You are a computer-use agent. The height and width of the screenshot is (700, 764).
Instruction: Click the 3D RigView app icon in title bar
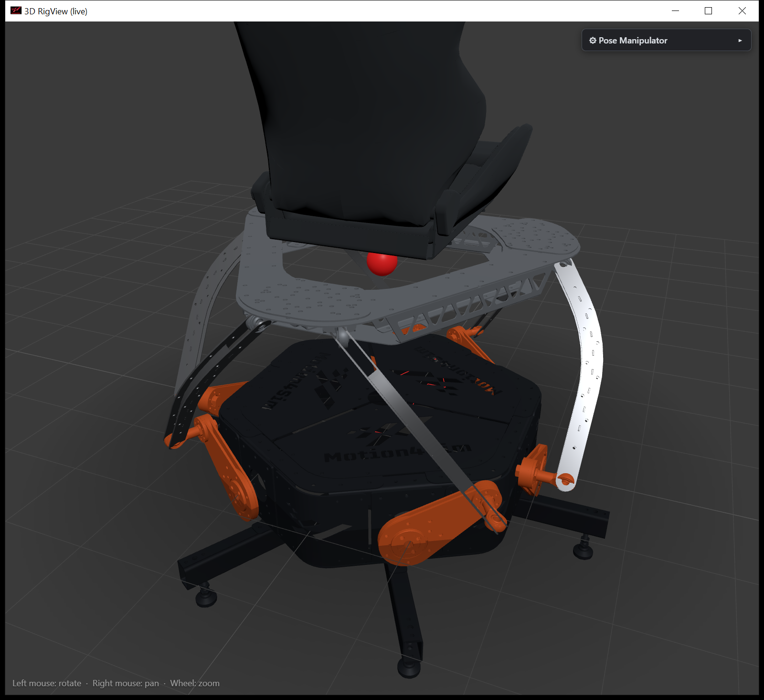(x=16, y=11)
